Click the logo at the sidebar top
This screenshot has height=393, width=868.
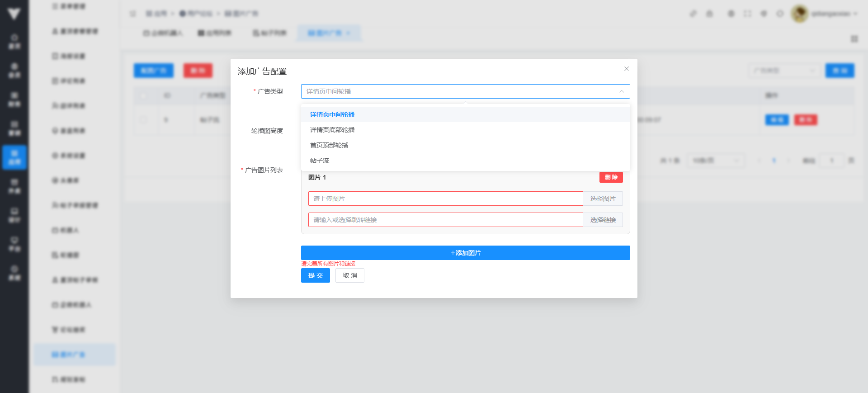[14, 14]
